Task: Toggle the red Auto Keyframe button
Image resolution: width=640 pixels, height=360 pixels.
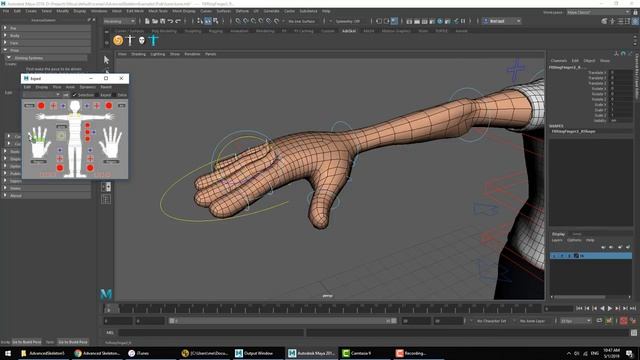Action: tap(623, 321)
